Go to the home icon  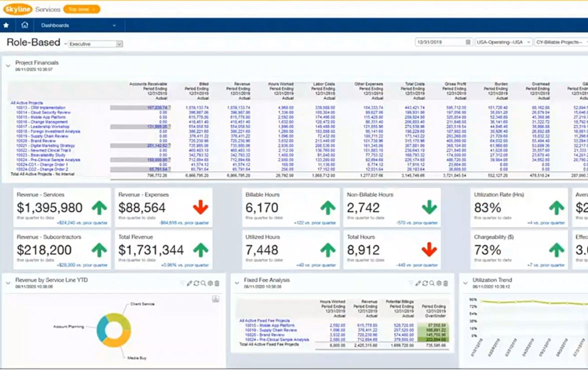point(25,25)
